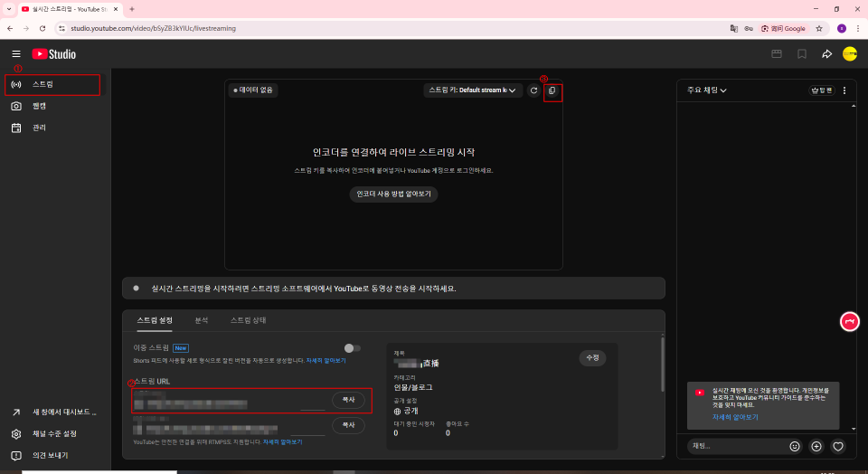Toggle the 이중 스트림 switch

pos(352,347)
